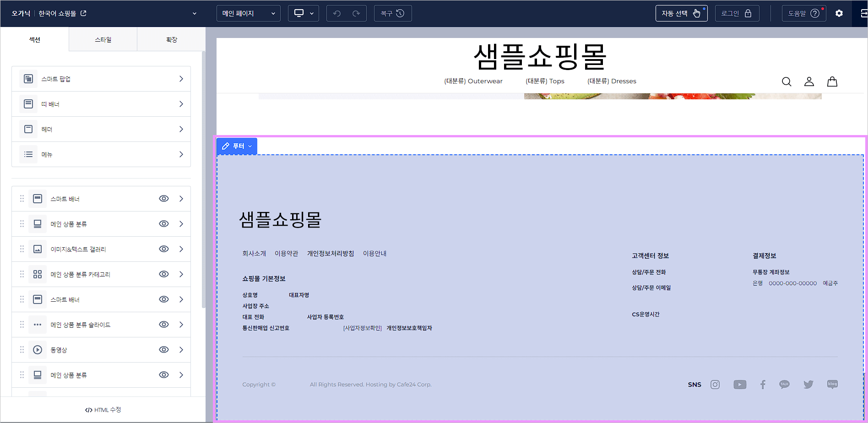The height and width of the screenshot is (423, 868).
Task: Switch to the 스타일 tab
Action: tap(103, 39)
